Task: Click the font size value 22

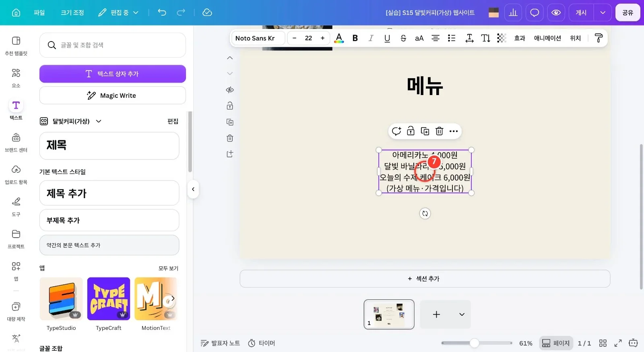Action: (308, 38)
